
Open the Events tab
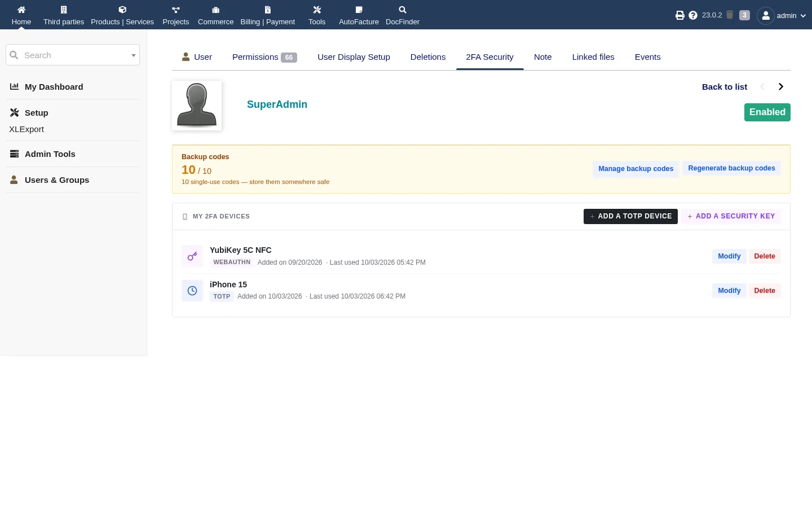[647, 57]
